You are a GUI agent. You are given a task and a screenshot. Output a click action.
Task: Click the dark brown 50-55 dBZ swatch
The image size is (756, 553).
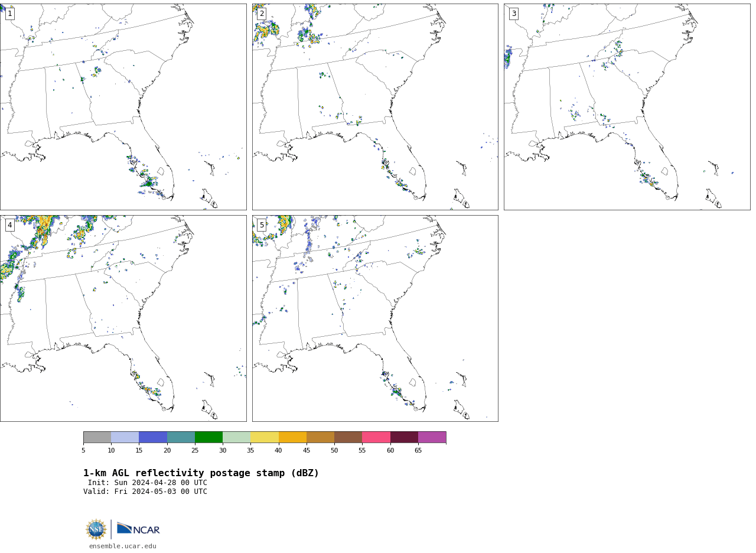[348, 437]
